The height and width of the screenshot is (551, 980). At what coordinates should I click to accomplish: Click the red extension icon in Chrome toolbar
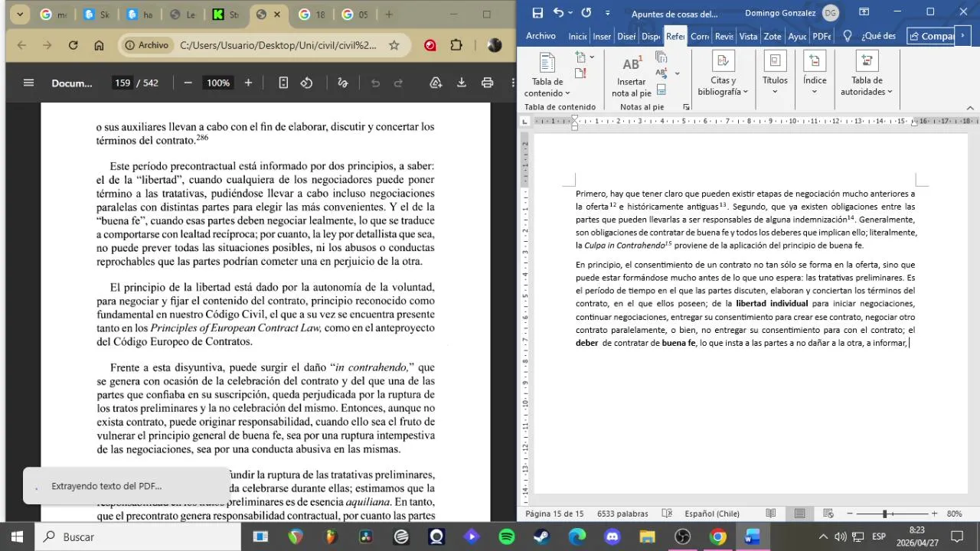pyautogui.click(x=430, y=45)
